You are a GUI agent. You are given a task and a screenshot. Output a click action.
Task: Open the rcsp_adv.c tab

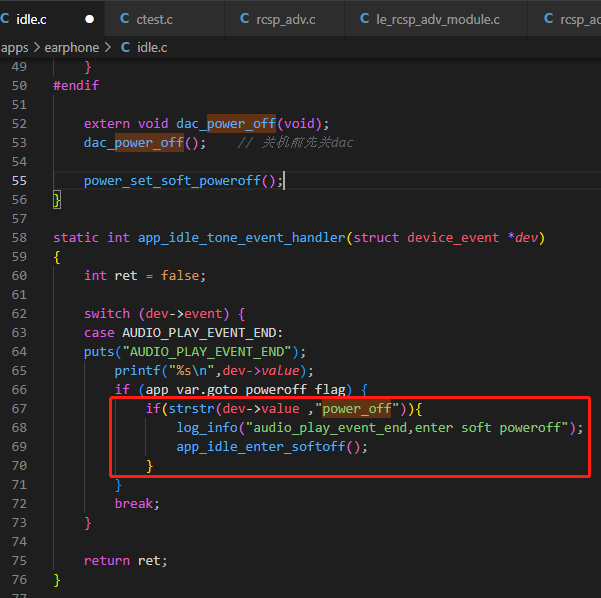(284, 19)
